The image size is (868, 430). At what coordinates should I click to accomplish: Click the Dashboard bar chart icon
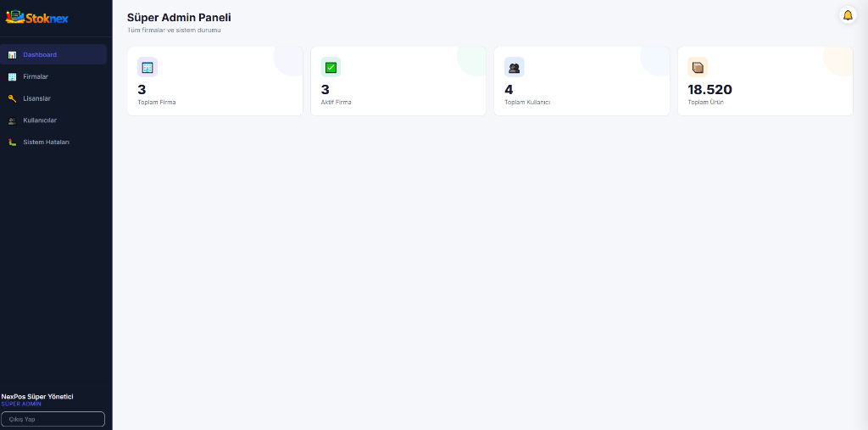coord(12,55)
